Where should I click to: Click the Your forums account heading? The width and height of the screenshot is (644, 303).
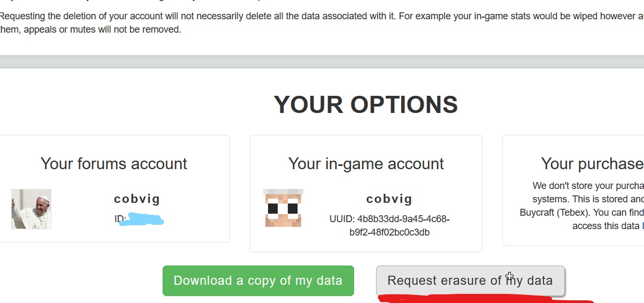coord(114,164)
